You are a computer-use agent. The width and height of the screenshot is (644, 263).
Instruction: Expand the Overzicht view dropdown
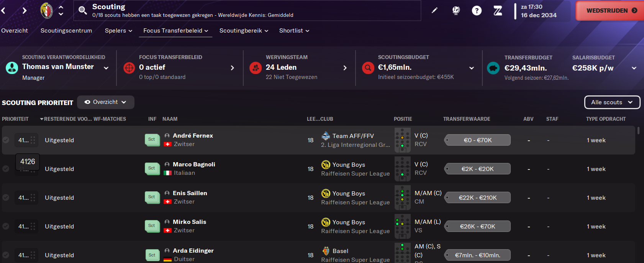[x=105, y=102]
